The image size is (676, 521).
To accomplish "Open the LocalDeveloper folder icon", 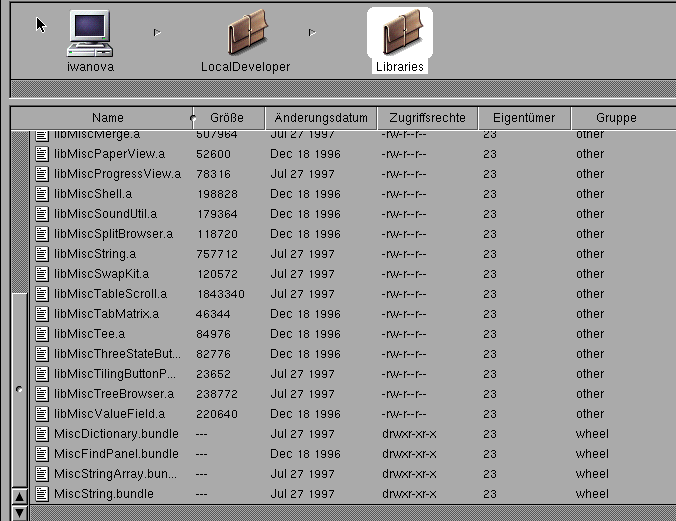I will (246, 34).
